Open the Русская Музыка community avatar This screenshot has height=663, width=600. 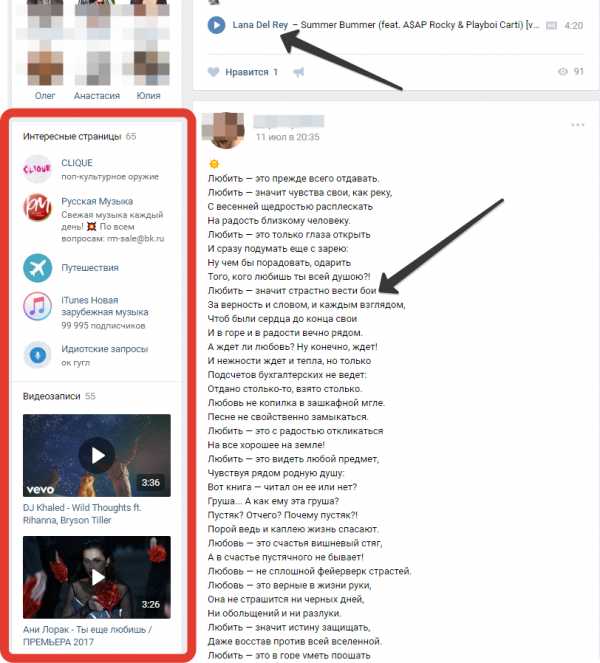(37, 207)
